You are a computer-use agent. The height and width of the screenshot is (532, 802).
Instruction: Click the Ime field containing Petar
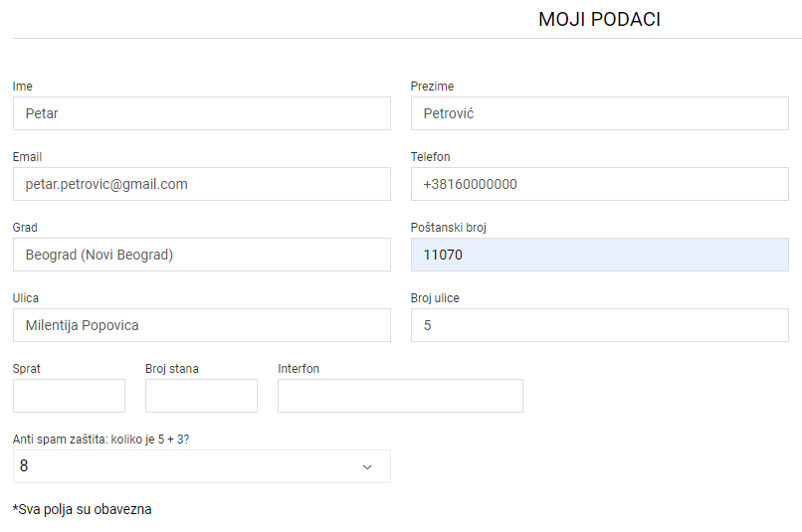(x=202, y=113)
